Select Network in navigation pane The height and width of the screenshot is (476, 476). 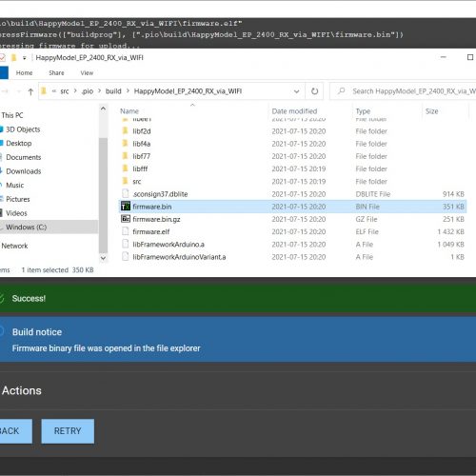(14, 246)
